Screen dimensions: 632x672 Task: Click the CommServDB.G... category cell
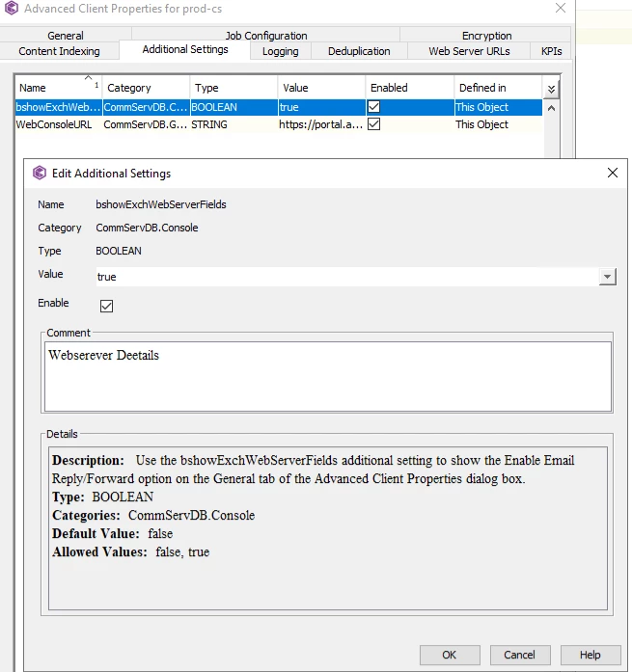[x=146, y=124]
